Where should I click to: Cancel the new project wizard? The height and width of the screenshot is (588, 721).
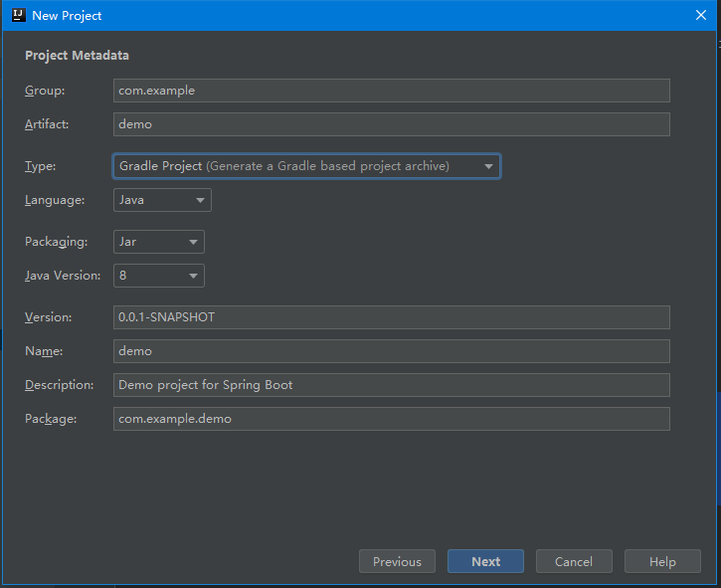pos(574,562)
